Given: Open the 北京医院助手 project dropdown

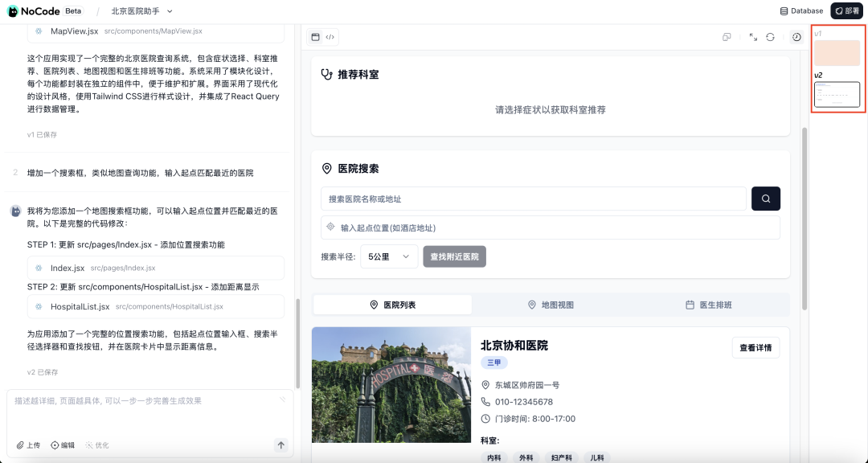Looking at the screenshot, I should click(141, 11).
